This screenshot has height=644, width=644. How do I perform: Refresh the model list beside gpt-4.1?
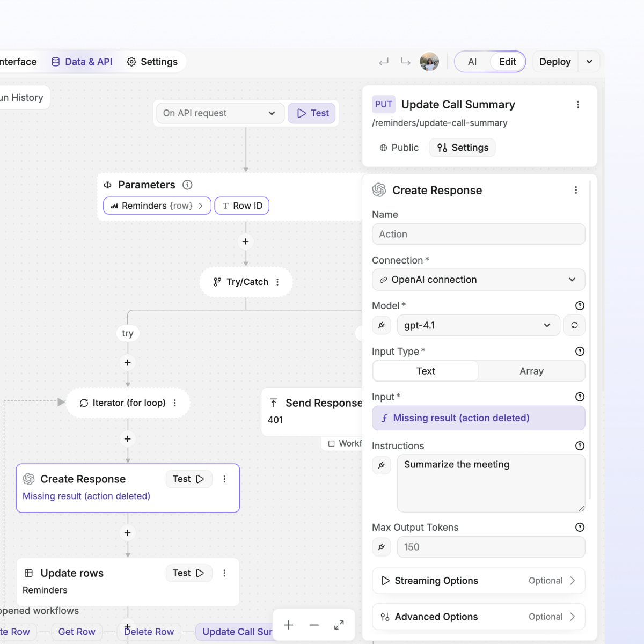pyautogui.click(x=574, y=325)
